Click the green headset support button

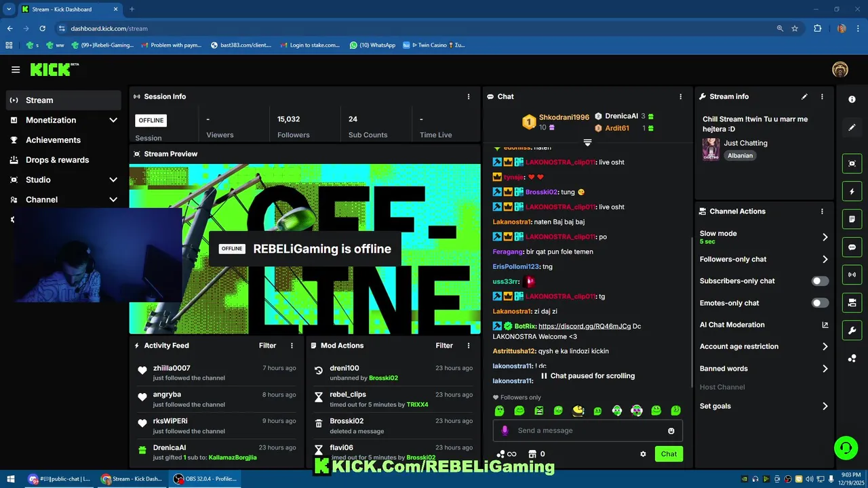click(x=846, y=448)
